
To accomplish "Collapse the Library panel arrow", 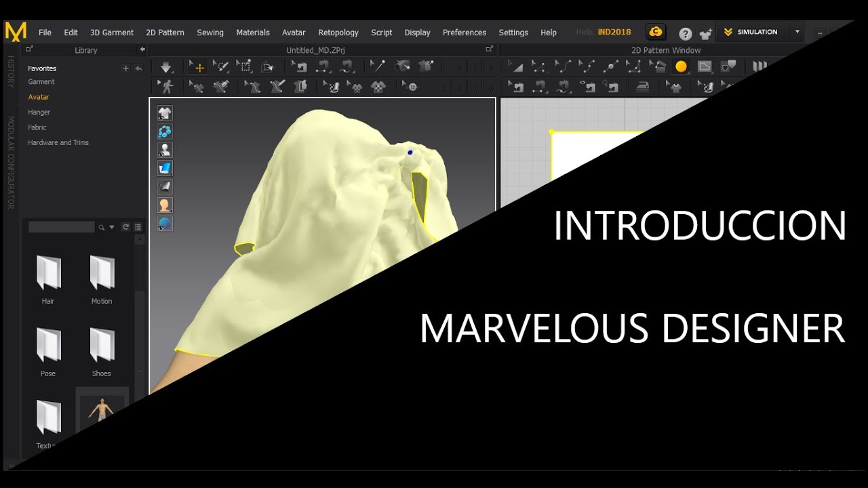I will click(142, 49).
